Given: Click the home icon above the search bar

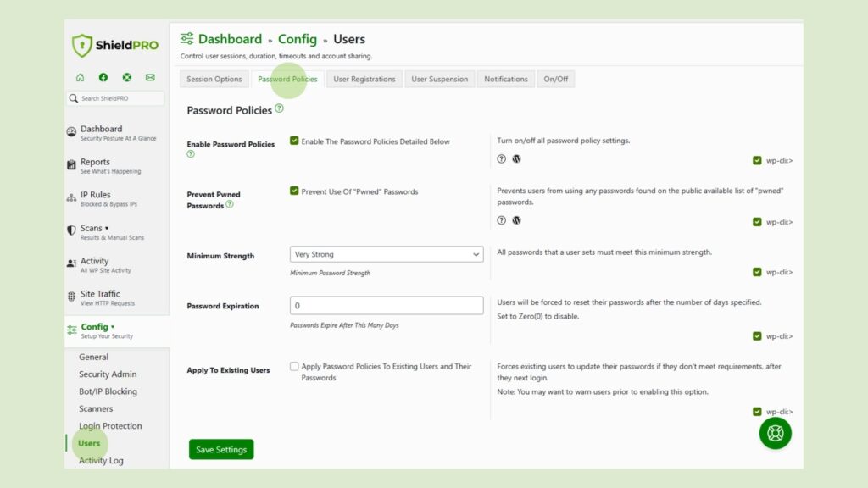Looking at the screenshot, I should (x=80, y=77).
